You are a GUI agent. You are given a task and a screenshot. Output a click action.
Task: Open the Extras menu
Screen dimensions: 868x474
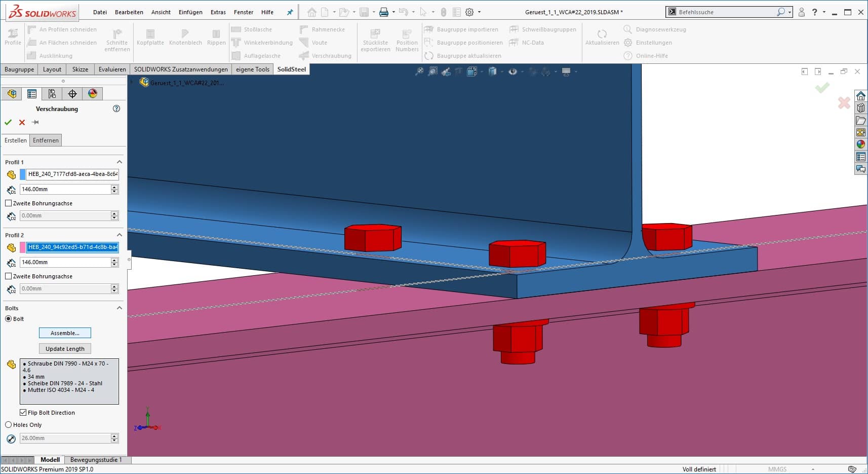pos(218,12)
